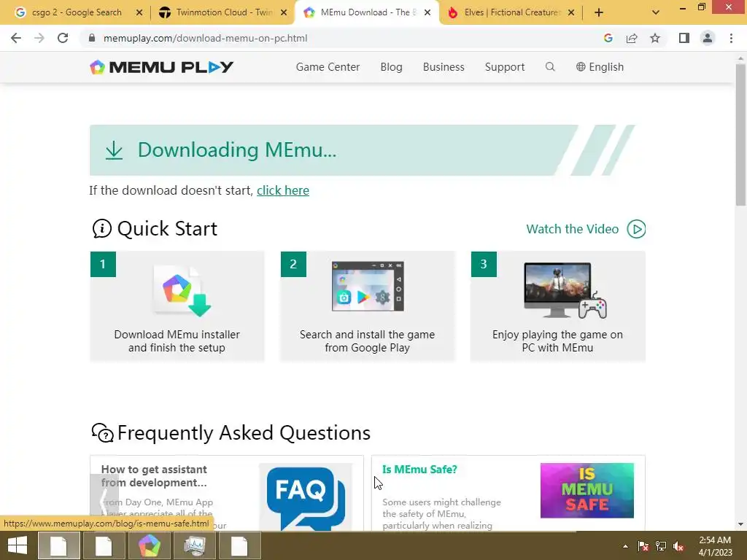Screen dimensions: 747x560
Task: Open Game Center menu
Action: point(328,67)
